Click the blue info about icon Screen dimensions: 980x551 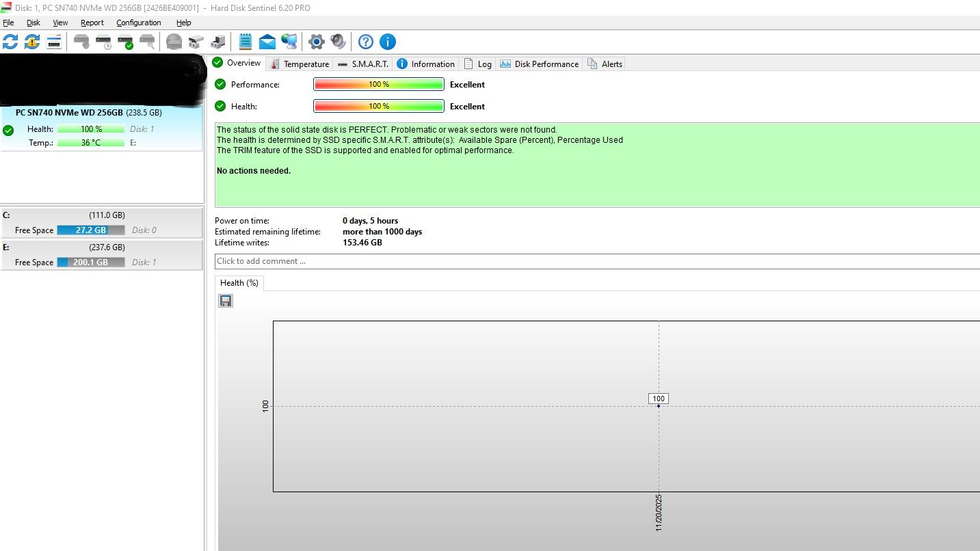388,42
